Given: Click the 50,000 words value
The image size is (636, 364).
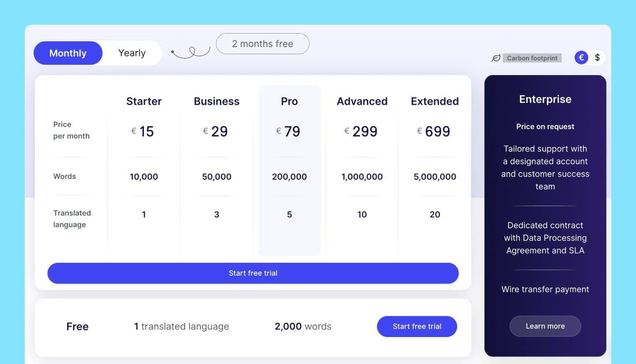Looking at the screenshot, I should point(216,177).
